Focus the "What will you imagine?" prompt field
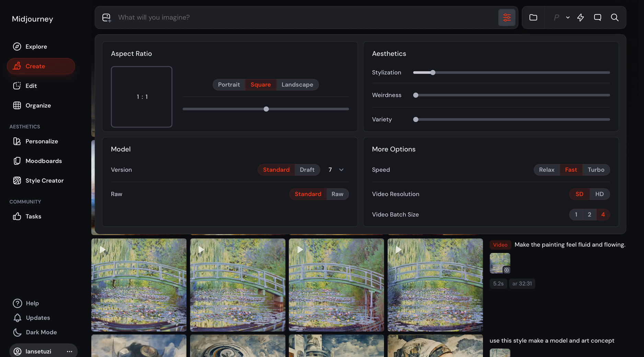644x357 pixels. (306, 18)
